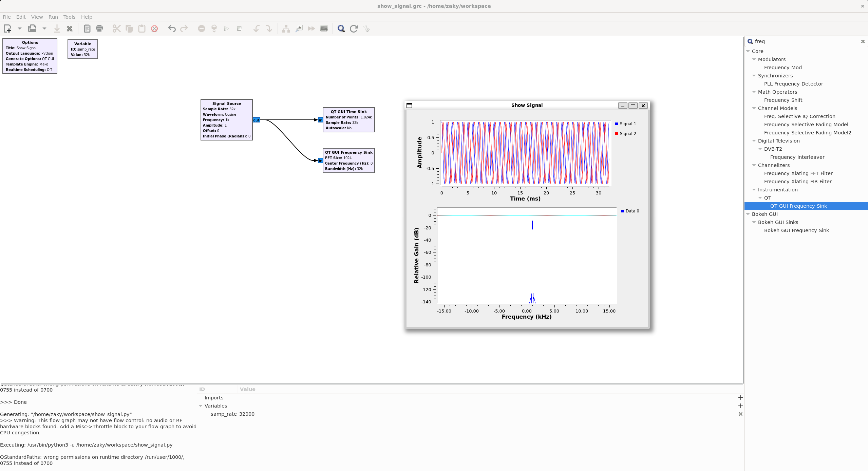Open the File menu

click(x=6, y=17)
